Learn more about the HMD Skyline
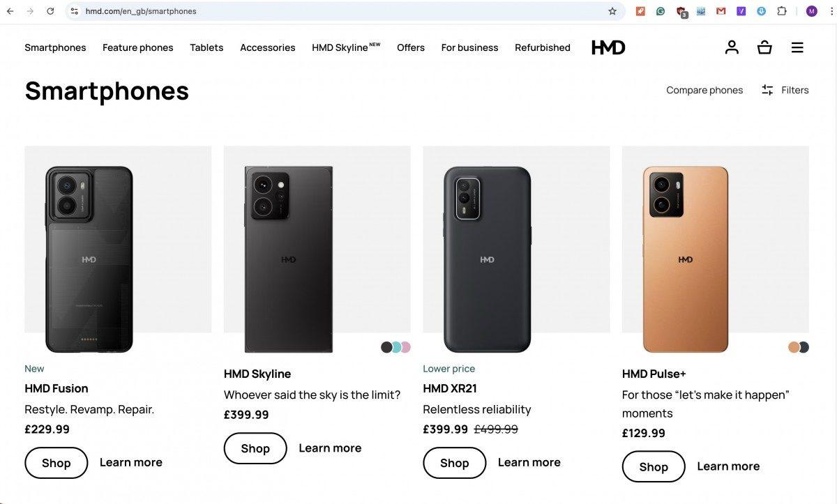The height and width of the screenshot is (504, 837). pos(330,448)
